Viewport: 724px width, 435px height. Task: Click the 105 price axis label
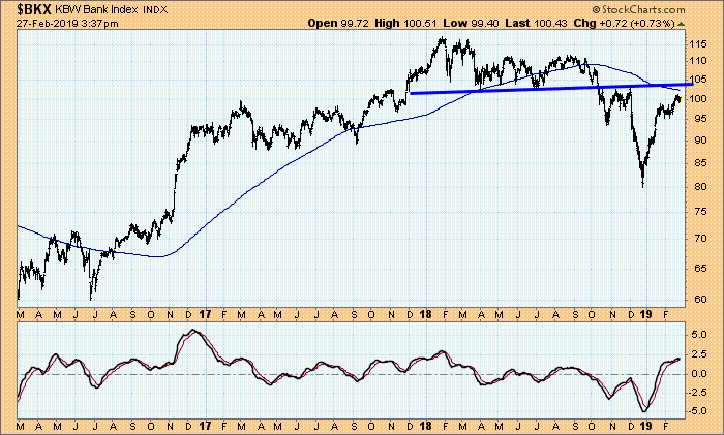[698, 79]
